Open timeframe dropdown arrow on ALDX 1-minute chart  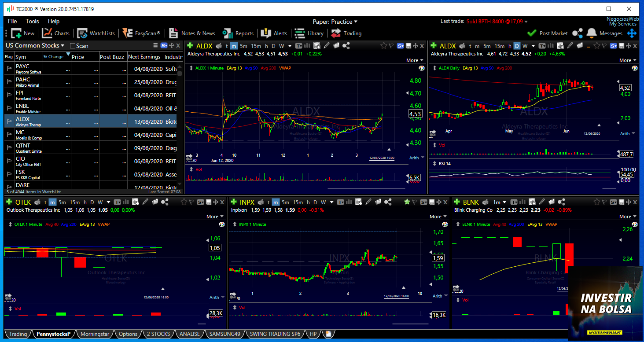click(290, 46)
